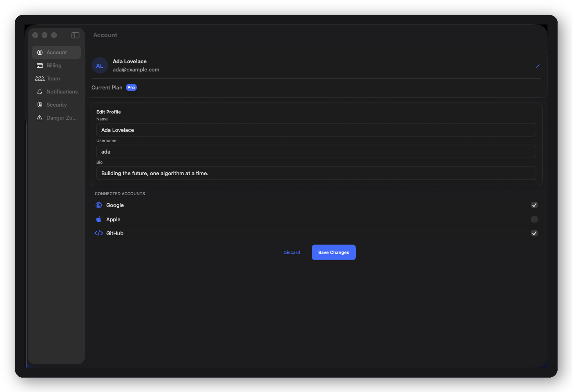This screenshot has height=392, width=572.
Task: Open the Account section in sidebar
Action: (x=56, y=52)
